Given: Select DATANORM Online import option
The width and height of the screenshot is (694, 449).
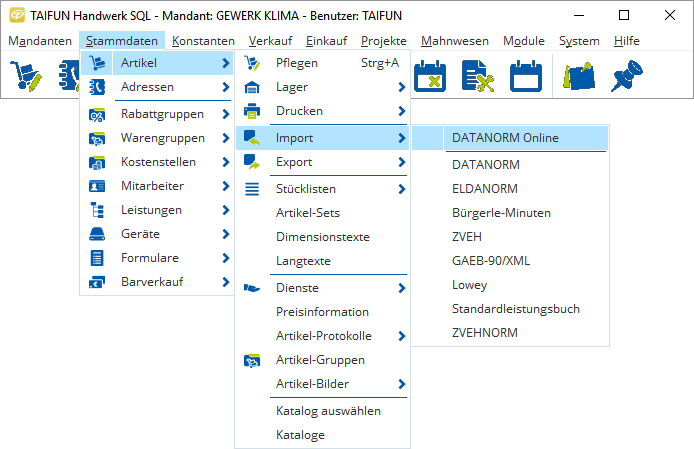Looking at the screenshot, I should pos(505,138).
